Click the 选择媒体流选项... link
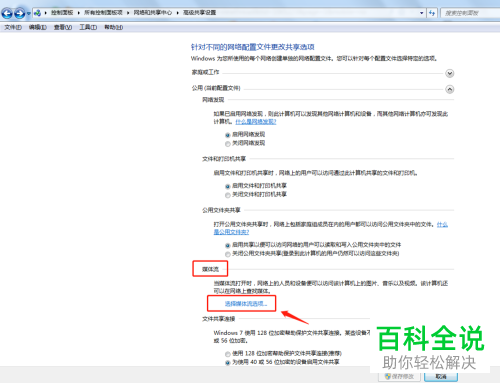 246,304
